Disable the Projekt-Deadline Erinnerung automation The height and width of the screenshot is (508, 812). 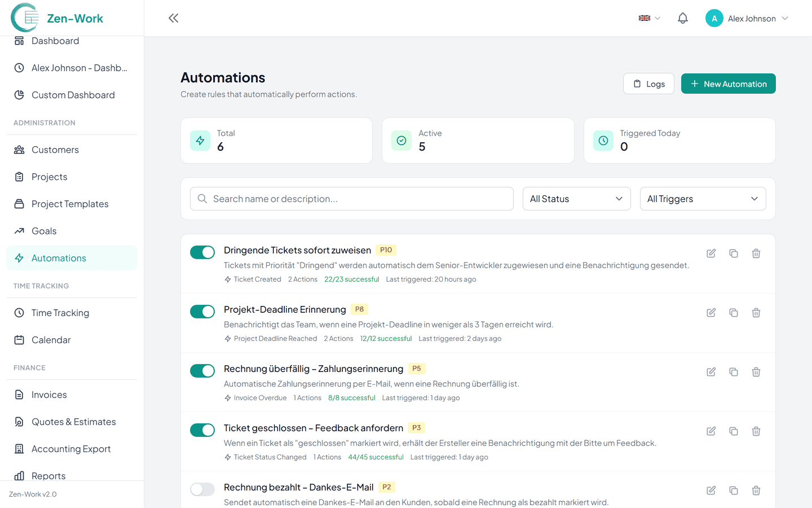(202, 311)
